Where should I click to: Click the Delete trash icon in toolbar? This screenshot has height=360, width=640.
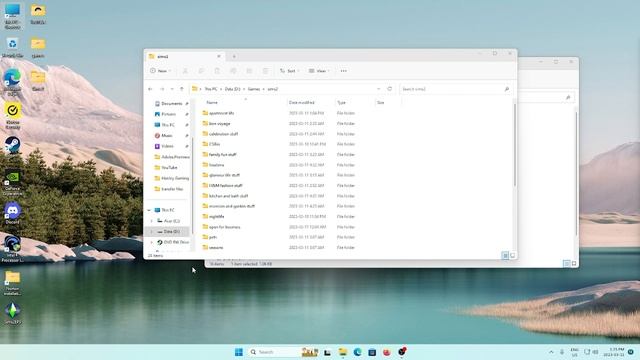pos(265,71)
